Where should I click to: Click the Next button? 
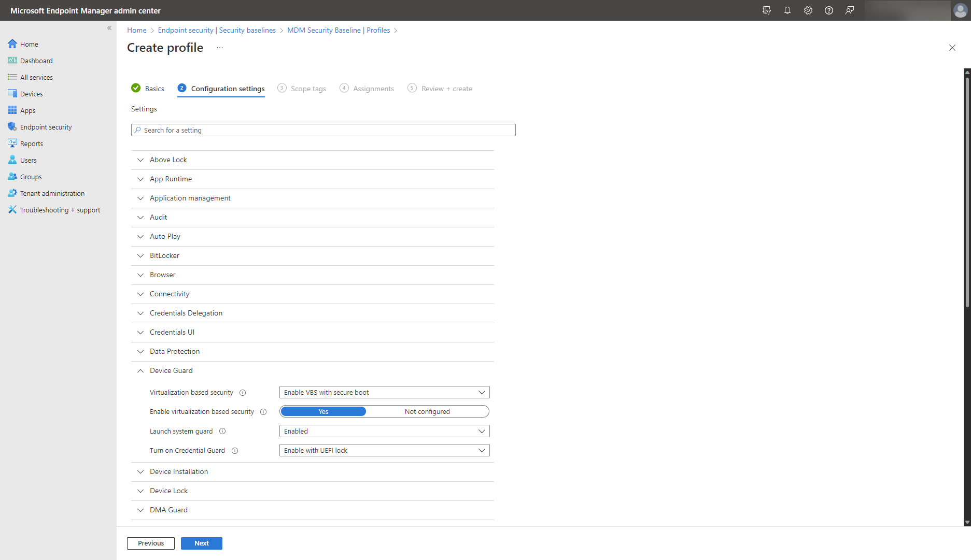coord(202,543)
